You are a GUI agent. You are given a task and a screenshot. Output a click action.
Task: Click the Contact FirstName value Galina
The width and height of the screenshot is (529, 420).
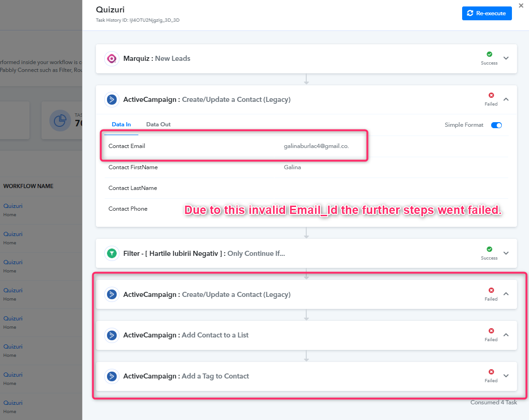(x=292, y=167)
